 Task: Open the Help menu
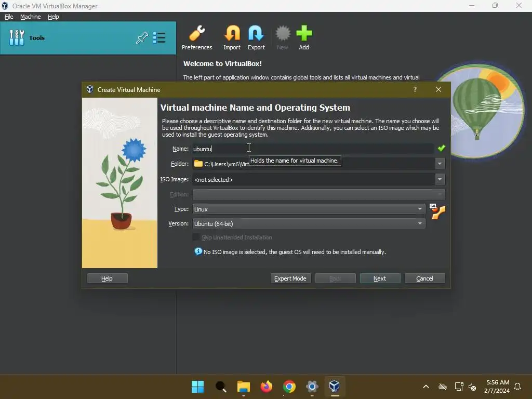(x=54, y=17)
